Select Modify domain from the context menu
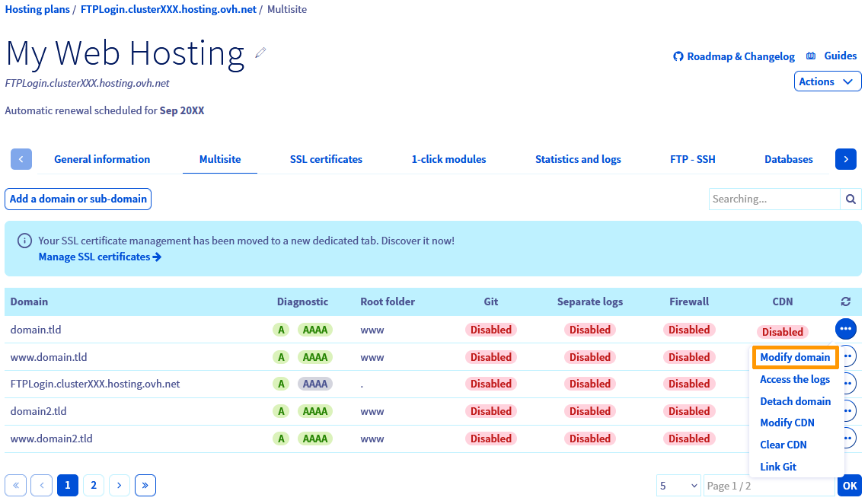This screenshot has width=868, height=504. (795, 356)
